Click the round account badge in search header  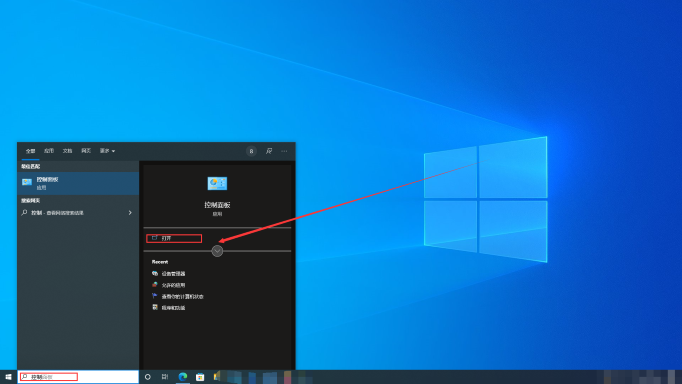[x=251, y=151]
